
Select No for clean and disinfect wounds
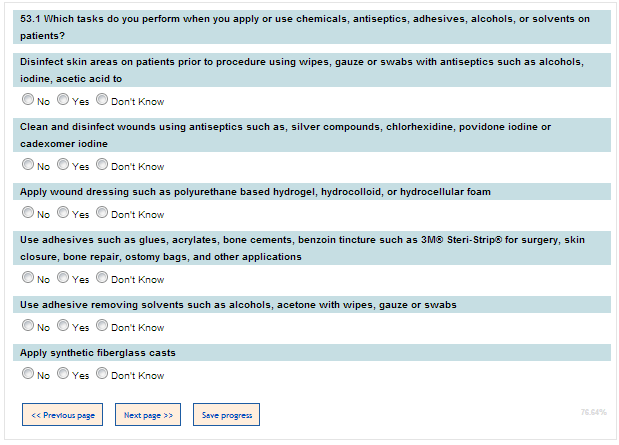(28, 164)
